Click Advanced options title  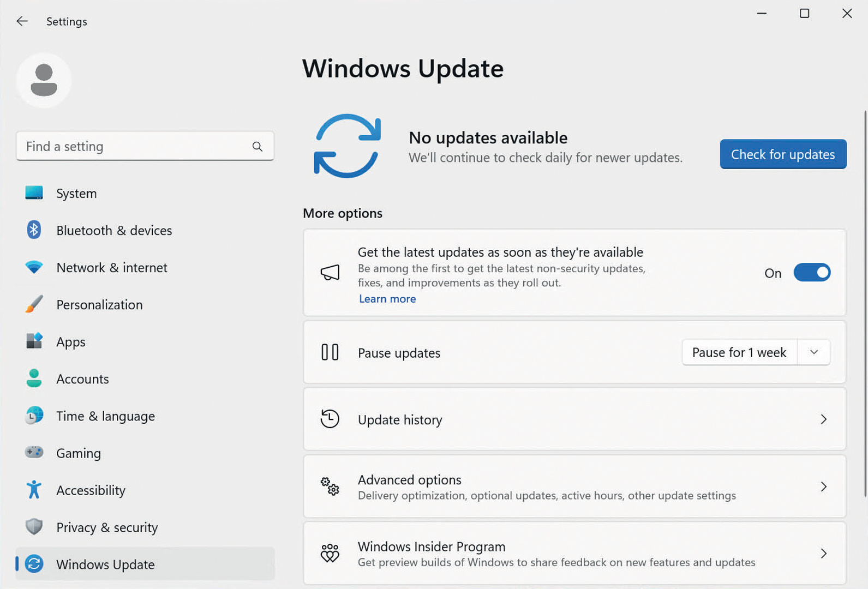409,479
